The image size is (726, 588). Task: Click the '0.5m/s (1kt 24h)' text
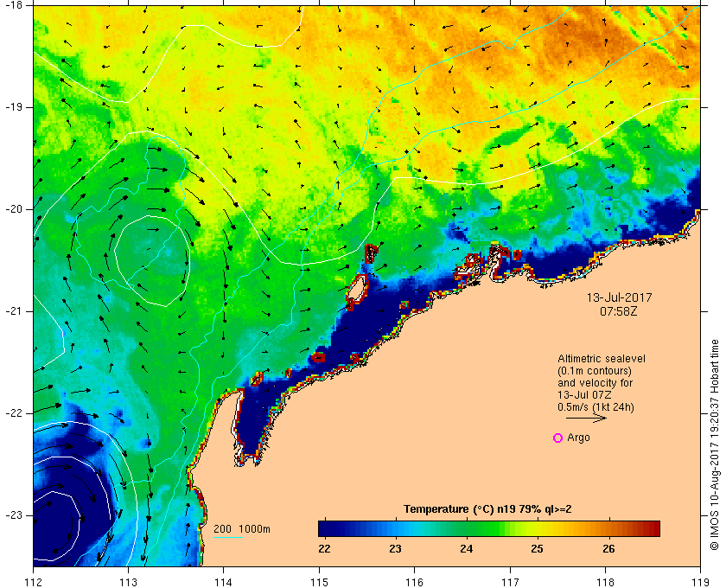coord(595,407)
